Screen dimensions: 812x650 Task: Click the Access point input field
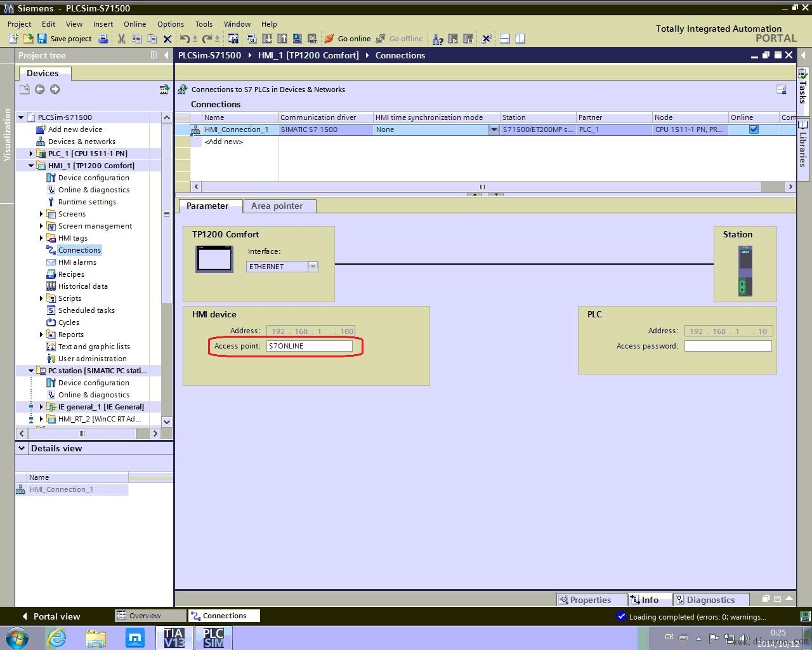click(309, 346)
